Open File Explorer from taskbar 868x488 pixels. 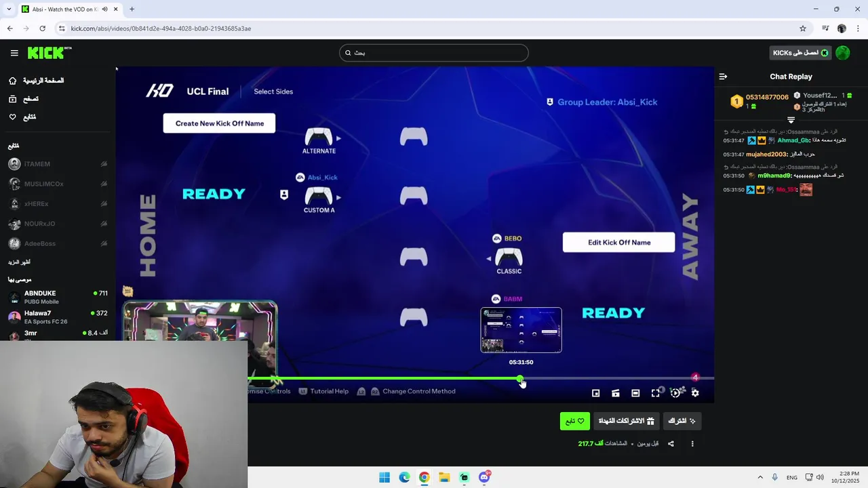(x=444, y=477)
